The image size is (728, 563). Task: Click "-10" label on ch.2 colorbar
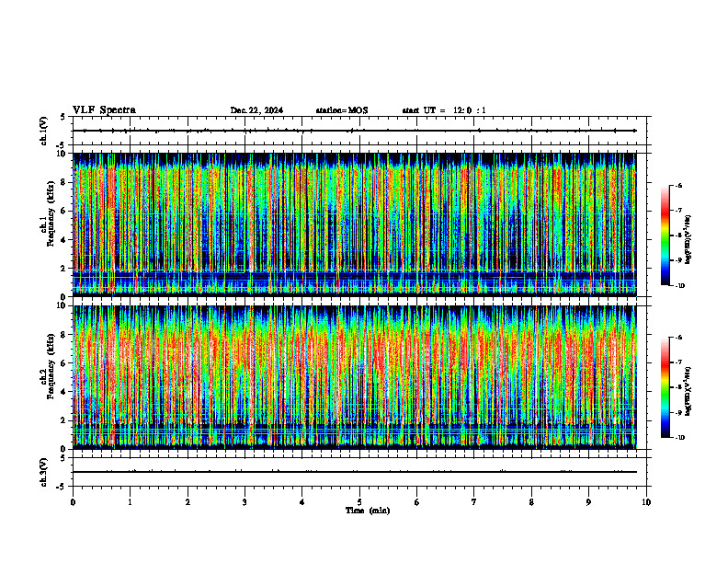(680, 438)
